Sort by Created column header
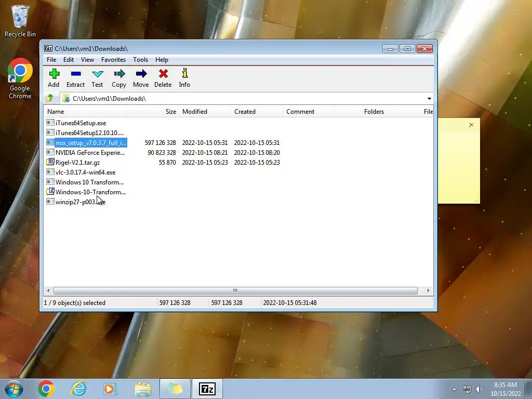532x399 pixels. 257,112
